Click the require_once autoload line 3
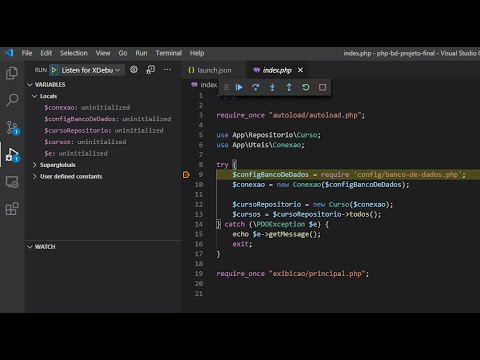The height and width of the screenshot is (360, 480). pos(291,115)
